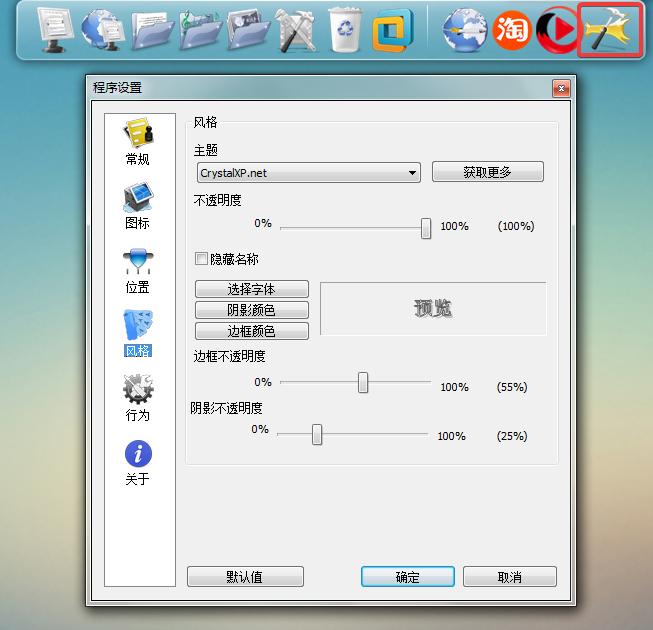653x630 pixels.
Task: Open the network globe-and-monitor dock icon
Action: coord(102,30)
